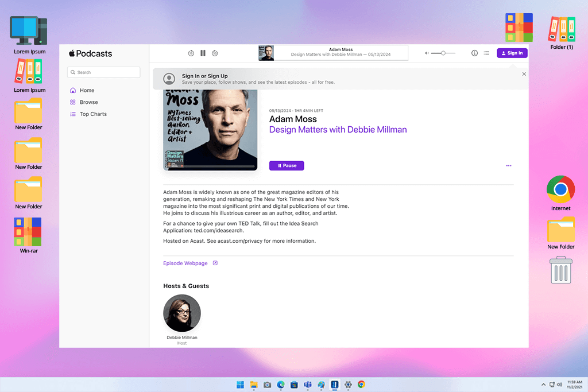Screen dimensions: 588x392
Task: Click the Apple Podcasts logo
Action: 90,53
